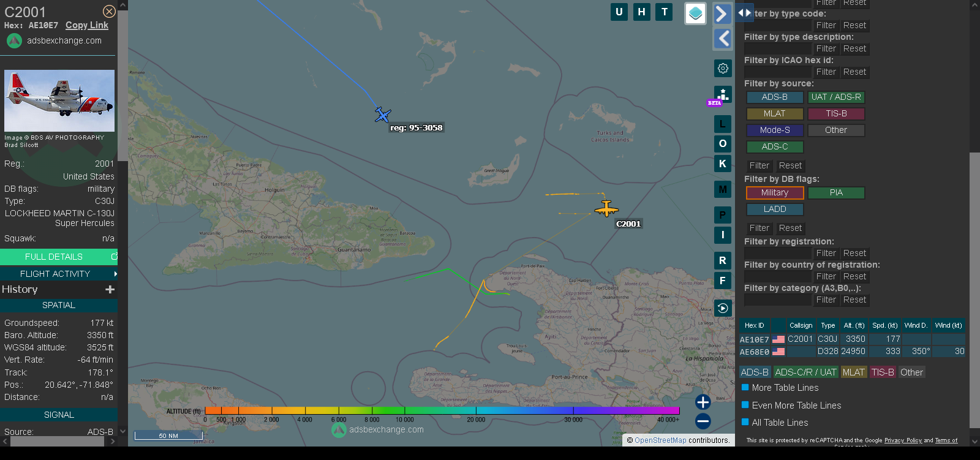Viewport: 980px width, 460px height.
Task: Toggle PIA DB flag filter
Action: (836, 192)
